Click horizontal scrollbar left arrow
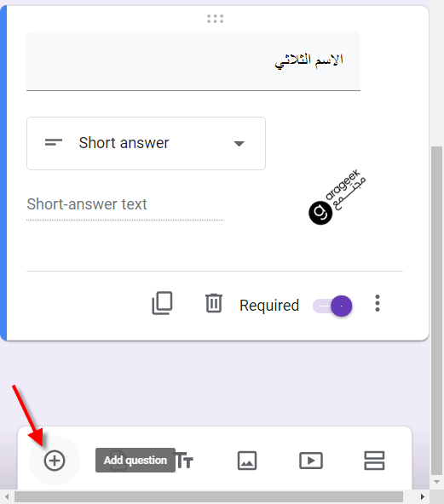 (x=7, y=497)
